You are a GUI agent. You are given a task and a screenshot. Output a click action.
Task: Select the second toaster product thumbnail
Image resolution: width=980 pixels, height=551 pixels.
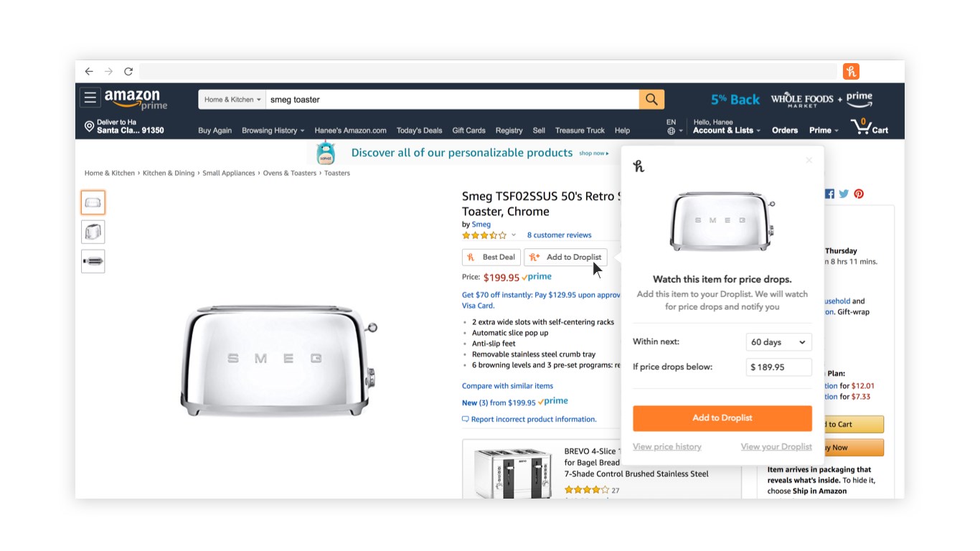[93, 232]
